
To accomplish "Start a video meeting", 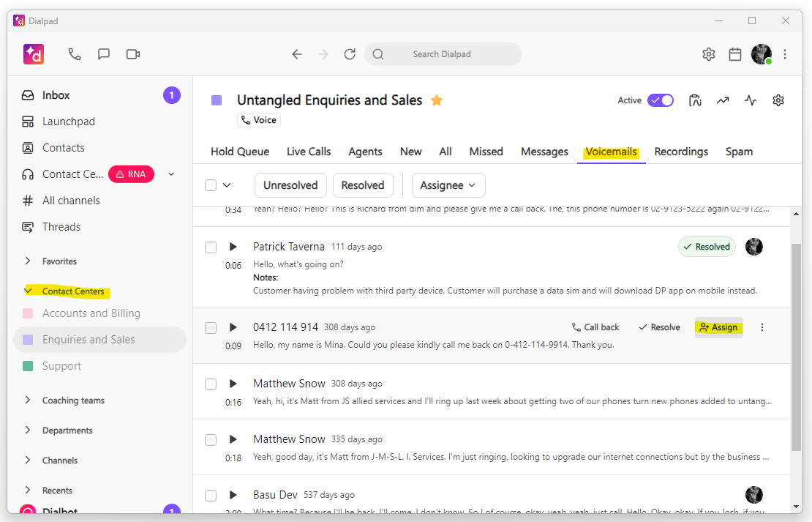I will pyautogui.click(x=133, y=54).
